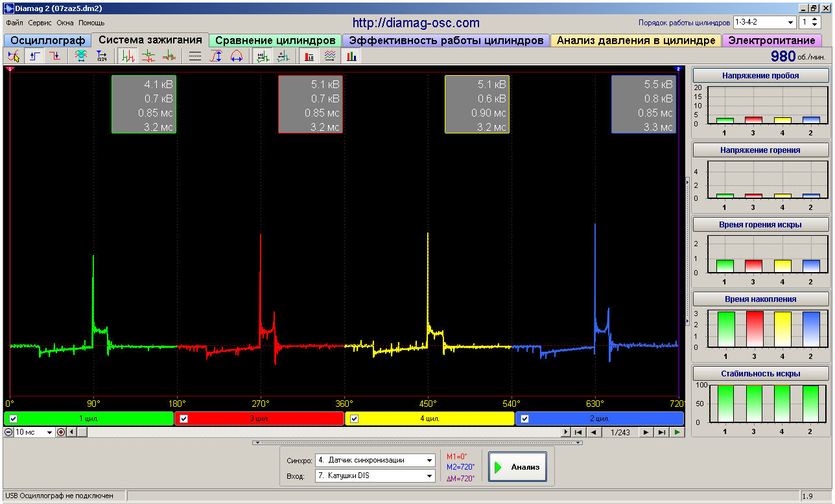Viewport: 835px width, 504px height.
Task: Click the rising edge trigger icon
Action: point(34,56)
